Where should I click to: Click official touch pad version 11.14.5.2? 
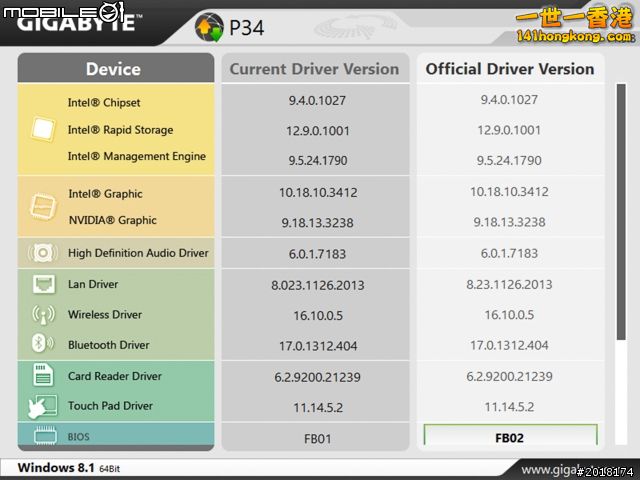click(x=509, y=407)
